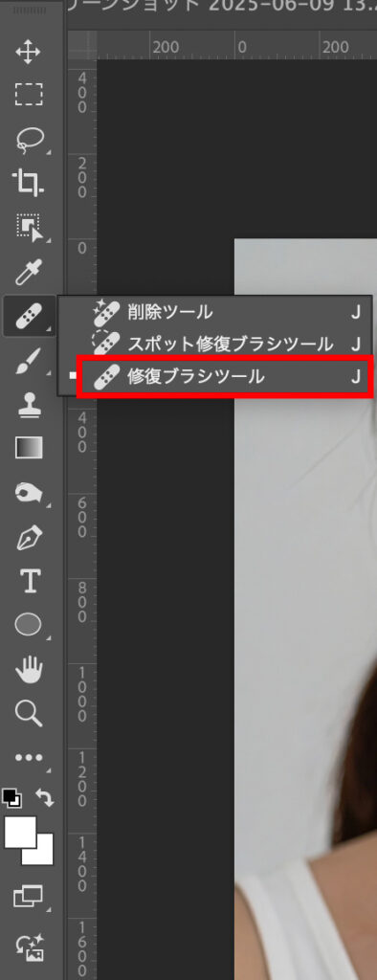Choose the Ellipse shape tool

click(28, 624)
